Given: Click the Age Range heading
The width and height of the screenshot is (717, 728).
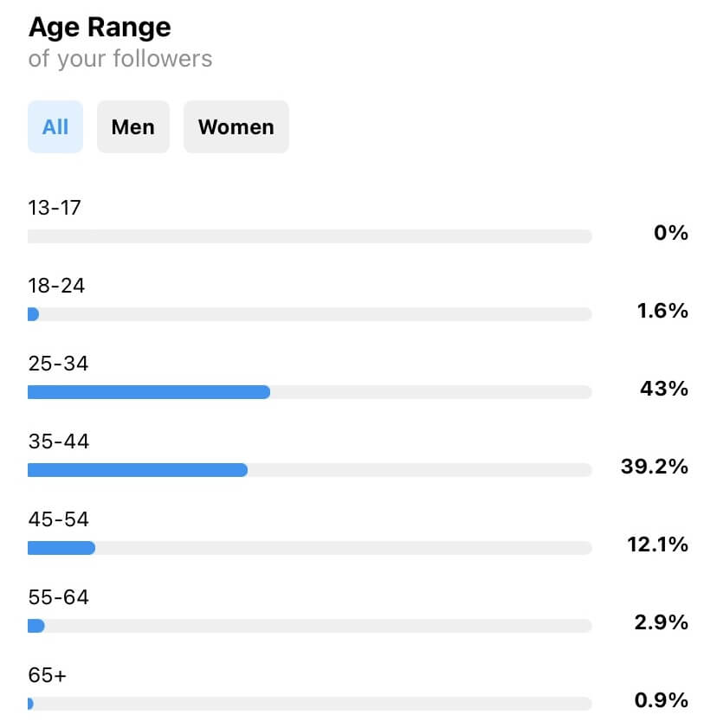Looking at the screenshot, I should point(100,28).
